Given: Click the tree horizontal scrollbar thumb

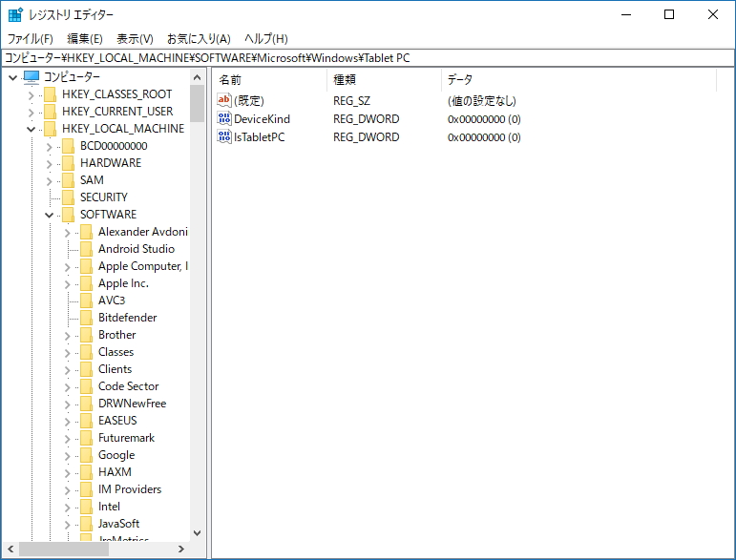Looking at the screenshot, I should (x=64, y=549).
